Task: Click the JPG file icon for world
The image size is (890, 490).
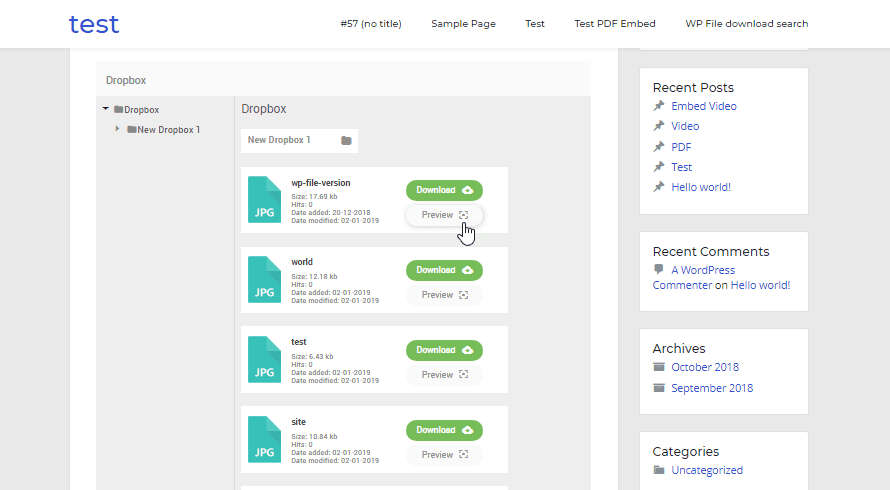Action: 264,279
